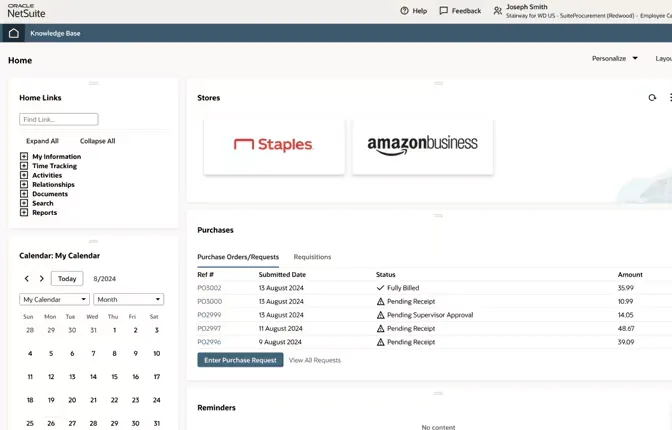Switch to the Requisitions tab

[312, 257]
